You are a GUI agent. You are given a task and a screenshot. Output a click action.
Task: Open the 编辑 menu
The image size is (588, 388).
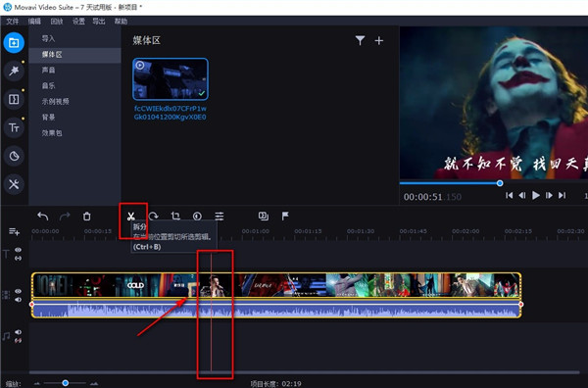tap(34, 22)
